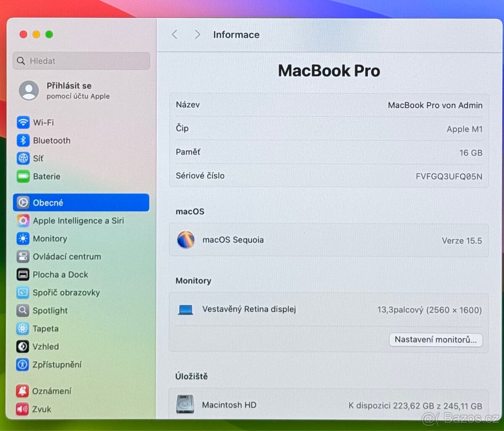The width and height of the screenshot is (504, 431).
Task: Open Apple Intelligence a Siri settings
Action: point(79,220)
